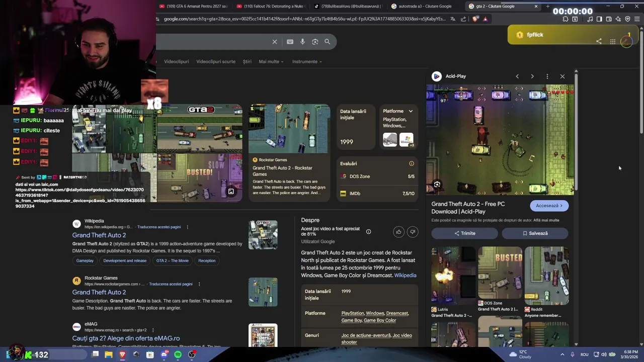Open Rockstar Games Grand Theft Auto 2 link
644x362 pixels.
point(99,292)
